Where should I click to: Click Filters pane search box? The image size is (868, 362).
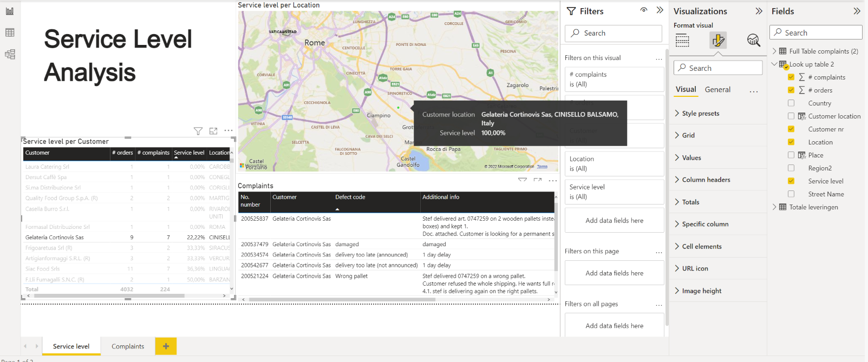[613, 34]
